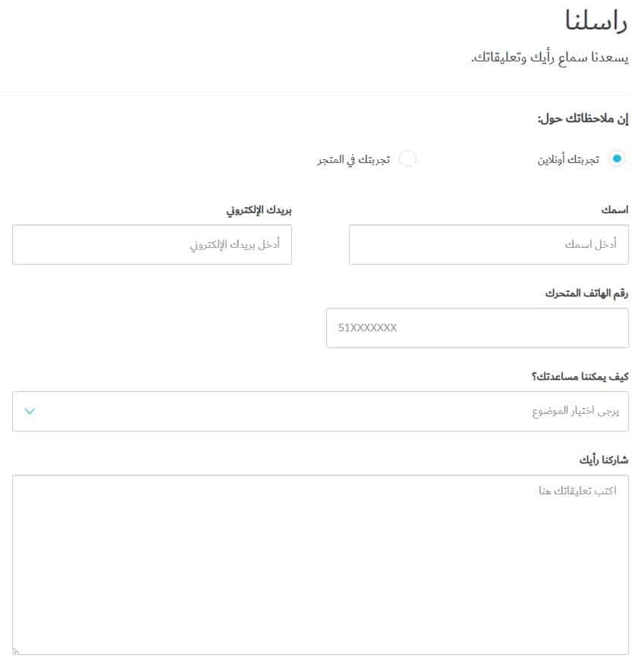Click the 'راسلنا' page heading
644x665 pixels.
[597, 20]
